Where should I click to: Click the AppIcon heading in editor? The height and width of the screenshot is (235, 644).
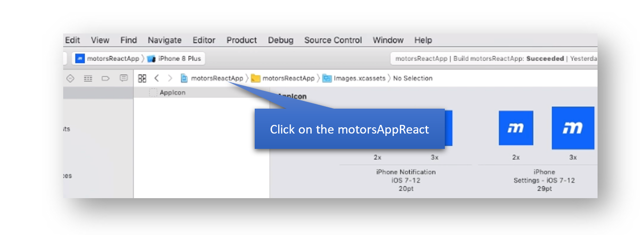[292, 96]
